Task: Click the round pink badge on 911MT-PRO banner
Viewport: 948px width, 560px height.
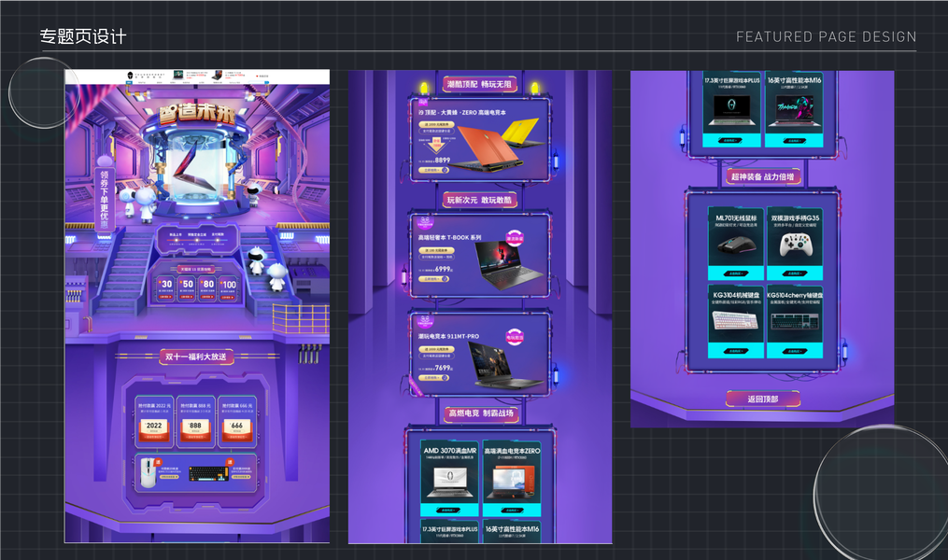Action: 515,338
